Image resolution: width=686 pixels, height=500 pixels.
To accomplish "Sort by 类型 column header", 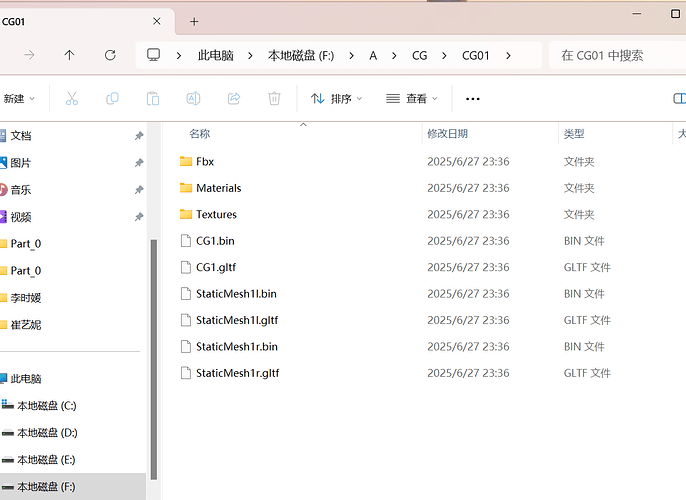I will pos(574,134).
